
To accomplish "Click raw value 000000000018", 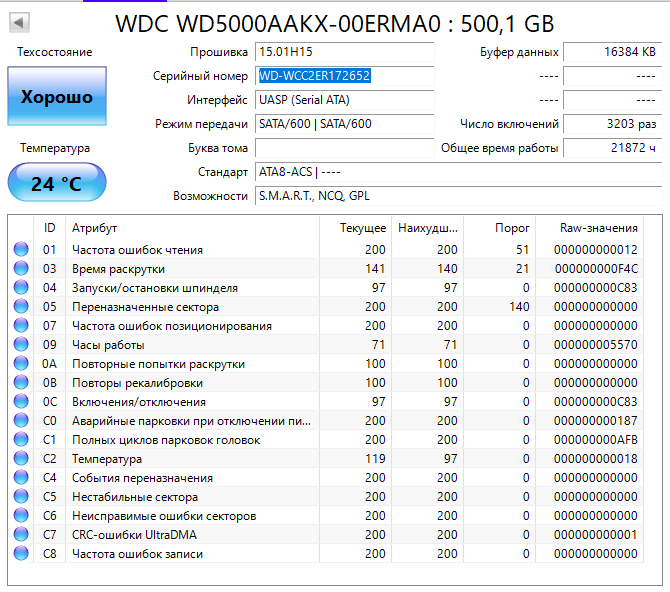I will pos(596,459).
